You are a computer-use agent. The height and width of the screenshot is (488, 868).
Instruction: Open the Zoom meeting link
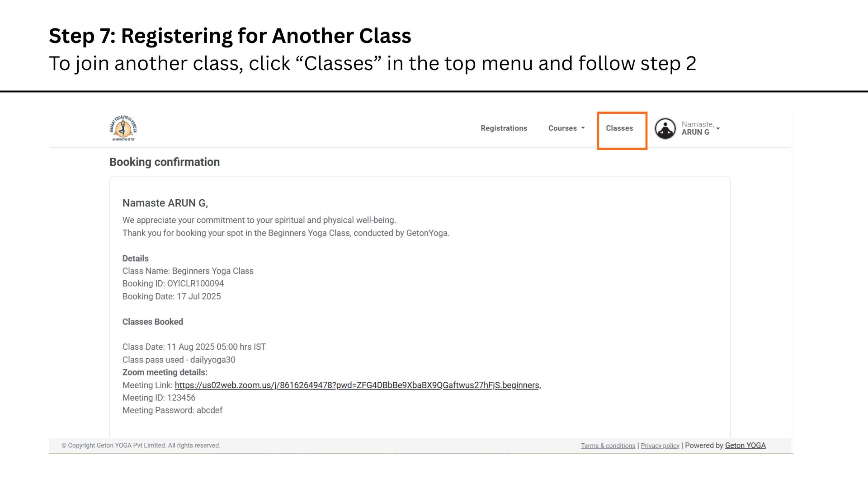tap(357, 385)
